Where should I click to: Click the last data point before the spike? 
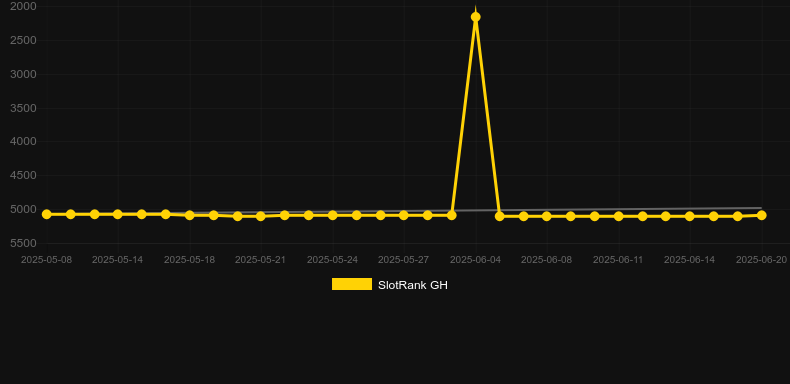(x=451, y=215)
